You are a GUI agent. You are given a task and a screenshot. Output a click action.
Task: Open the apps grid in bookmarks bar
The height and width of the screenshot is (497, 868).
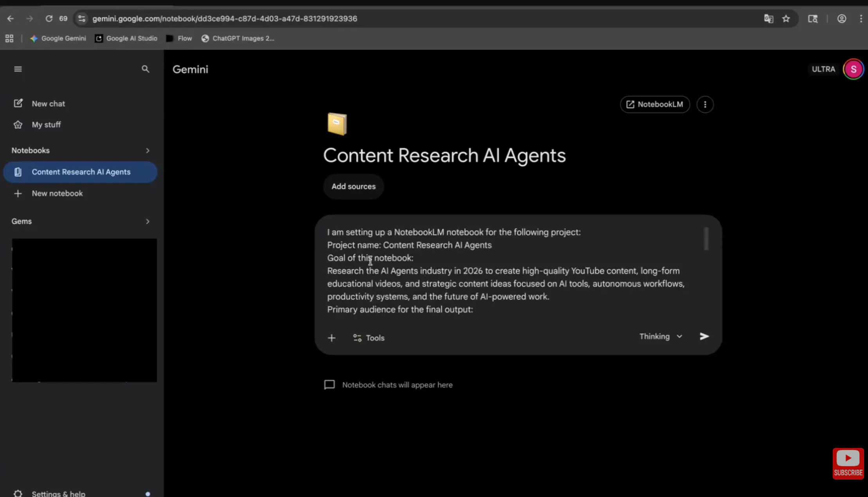9,38
